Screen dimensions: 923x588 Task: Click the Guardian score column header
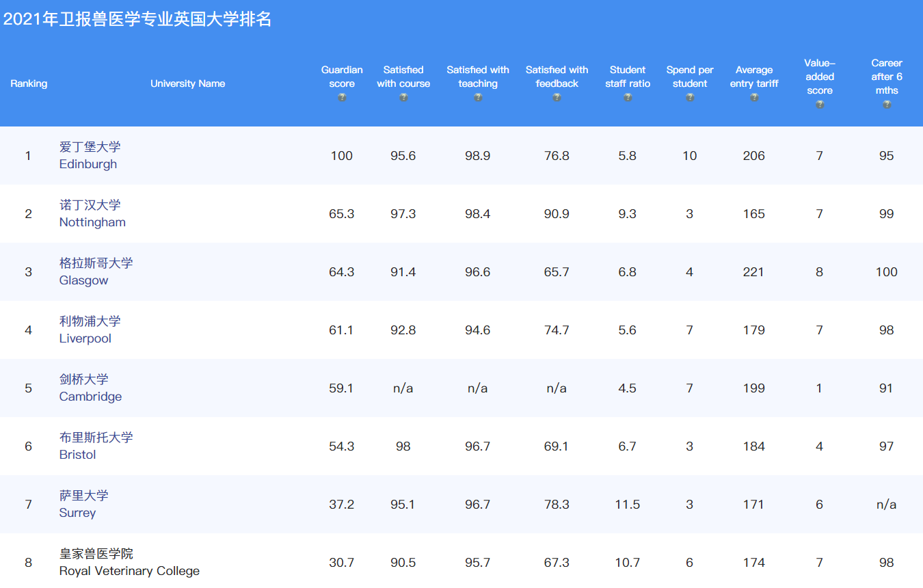(x=342, y=77)
